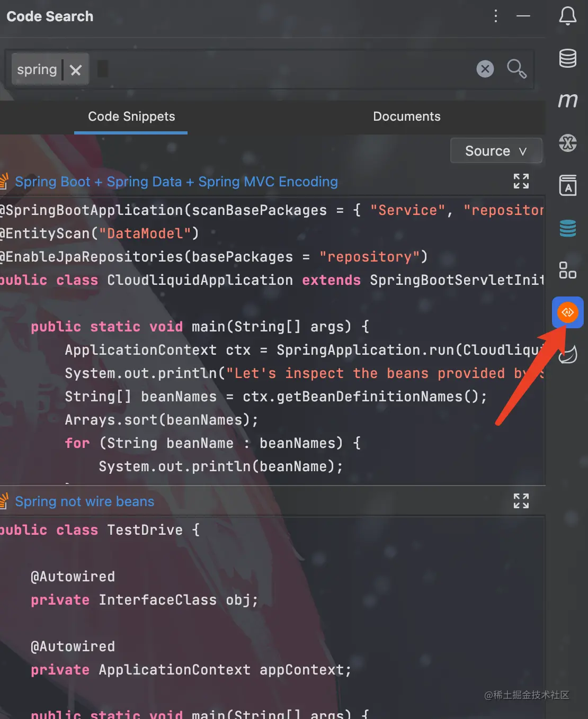
Task: Click the line "private InterfaceClass obj;"
Action: point(145,600)
